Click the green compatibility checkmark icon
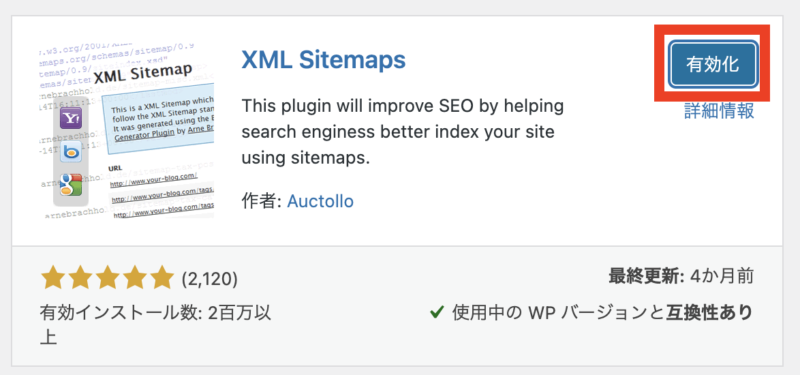This screenshot has height=375, width=800. [x=437, y=312]
